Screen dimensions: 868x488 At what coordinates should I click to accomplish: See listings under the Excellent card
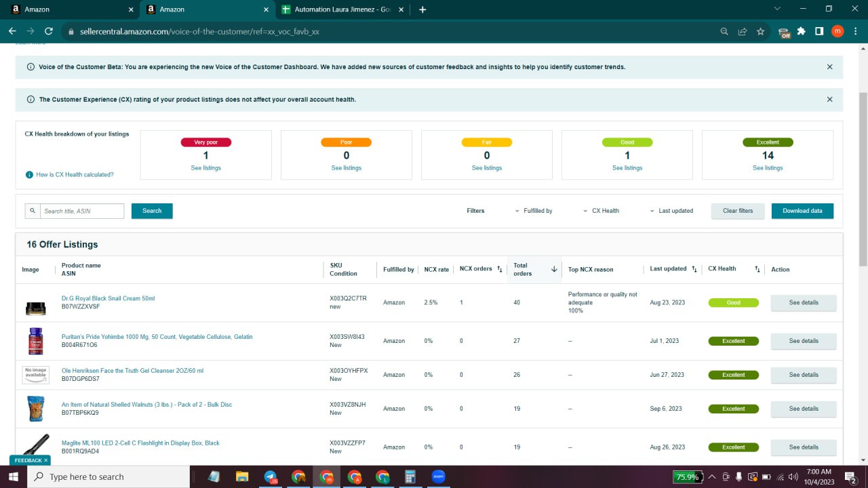768,168
